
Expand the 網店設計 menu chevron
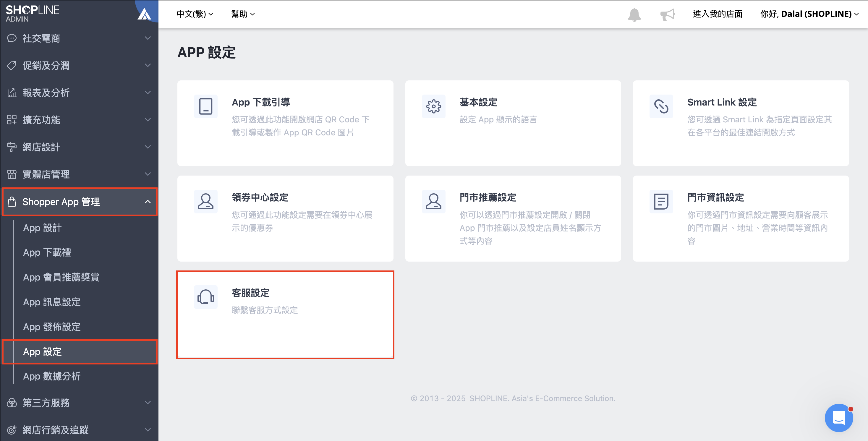click(148, 147)
